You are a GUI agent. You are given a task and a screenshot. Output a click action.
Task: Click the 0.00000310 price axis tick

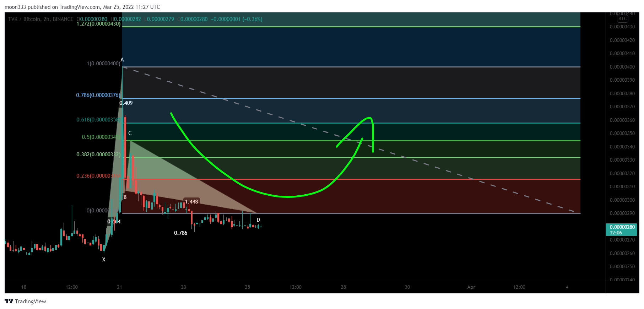point(622,187)
